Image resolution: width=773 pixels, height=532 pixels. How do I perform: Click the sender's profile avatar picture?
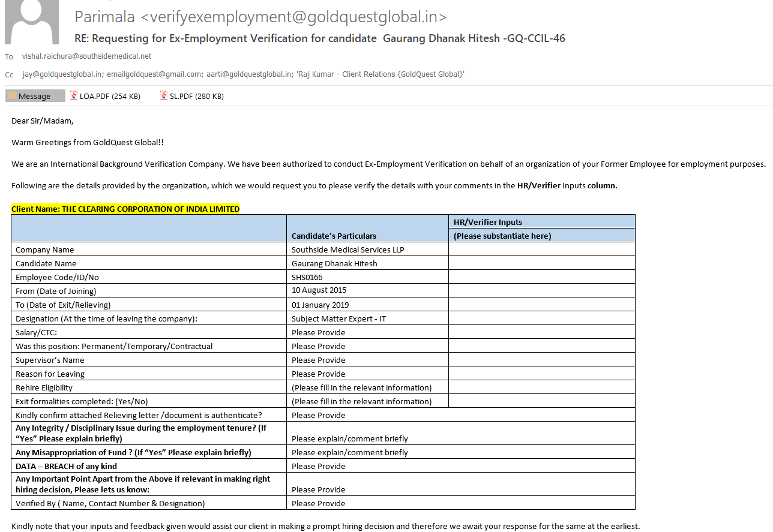point(32,22)
